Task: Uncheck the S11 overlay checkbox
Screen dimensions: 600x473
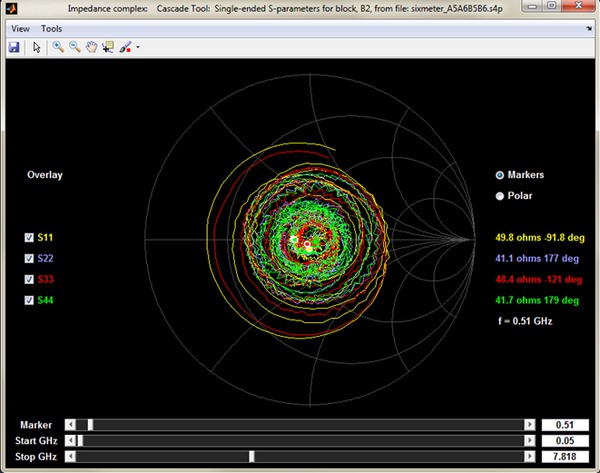Action: pyautogui.click(x=29, y=237)
